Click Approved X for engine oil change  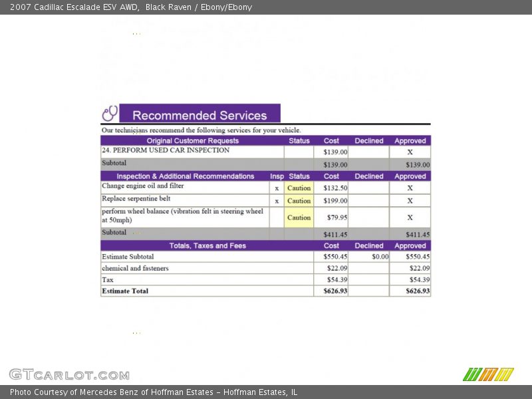point(410,188)
